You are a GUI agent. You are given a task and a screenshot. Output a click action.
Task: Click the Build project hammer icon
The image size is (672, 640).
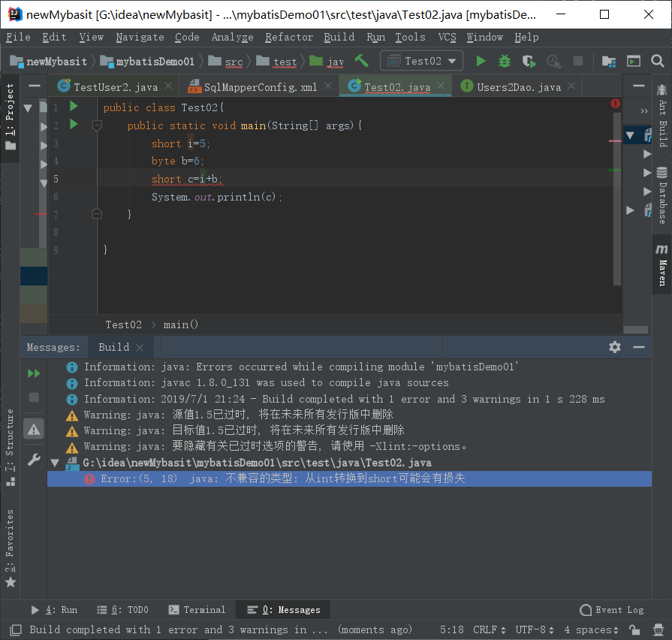pyautogui.click(x=361, y=61)
